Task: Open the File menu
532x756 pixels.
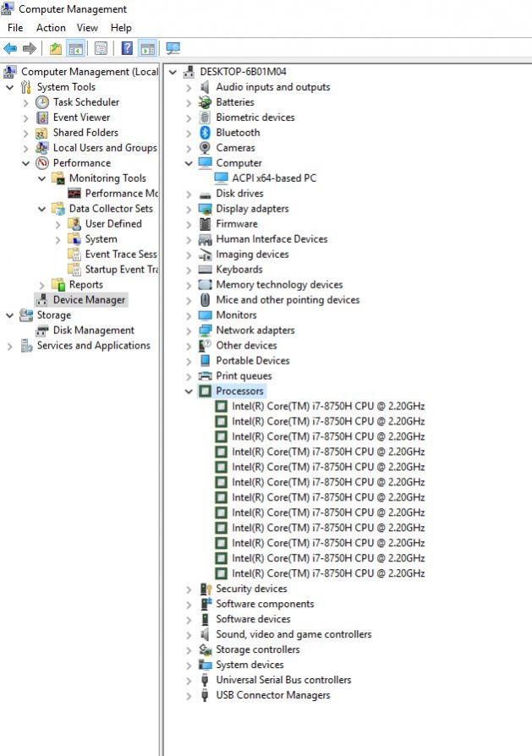Action: pyautogui.click(x=15, y=27)
